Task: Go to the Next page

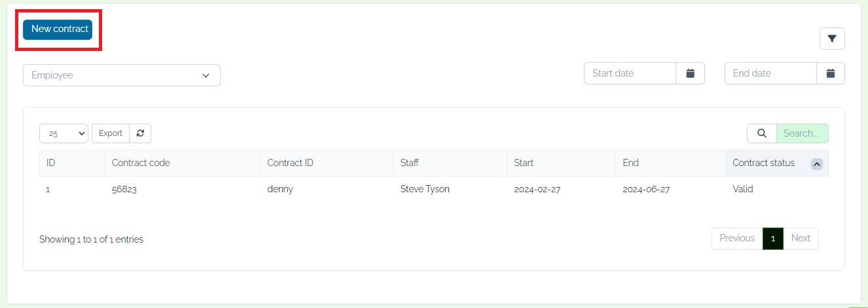Action: pos(801,238)
